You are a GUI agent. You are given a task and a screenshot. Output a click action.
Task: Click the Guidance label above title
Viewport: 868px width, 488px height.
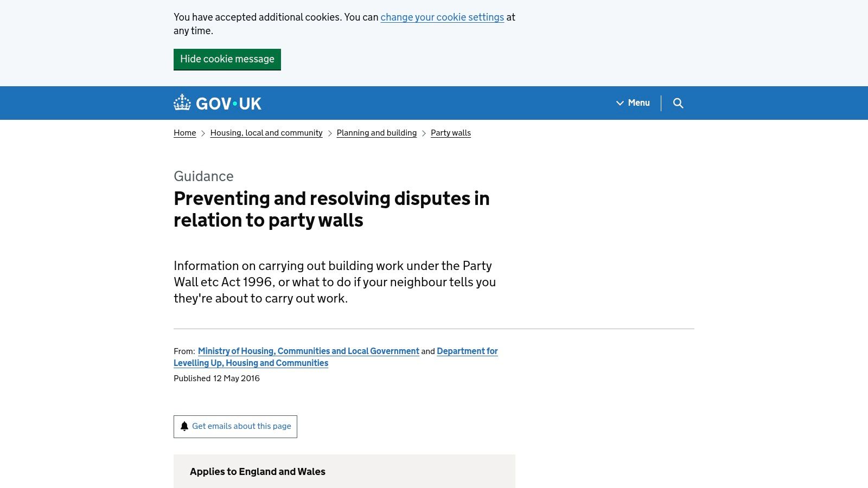[203, 176]
